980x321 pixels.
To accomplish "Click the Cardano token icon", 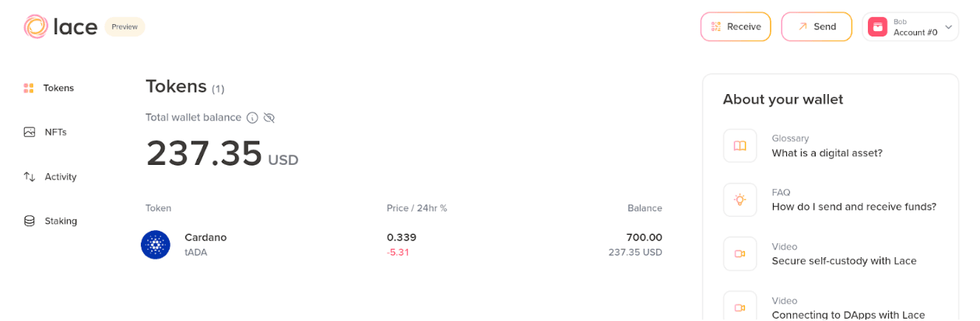I will pos(156,245).
